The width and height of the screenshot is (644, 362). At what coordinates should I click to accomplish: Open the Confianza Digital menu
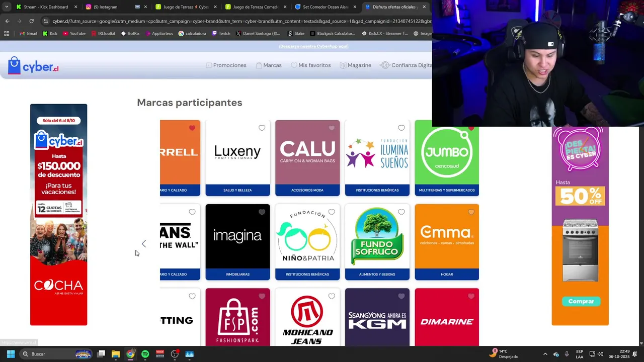tap(407, 65)
